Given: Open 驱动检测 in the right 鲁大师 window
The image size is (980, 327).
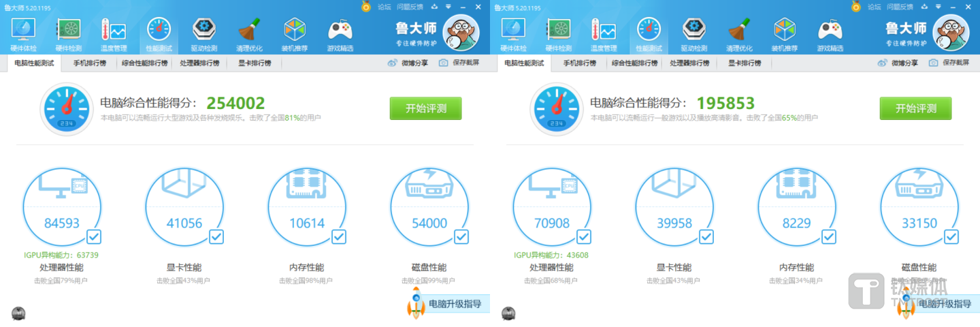Looking at the screenshot, I should coord(694,34).
